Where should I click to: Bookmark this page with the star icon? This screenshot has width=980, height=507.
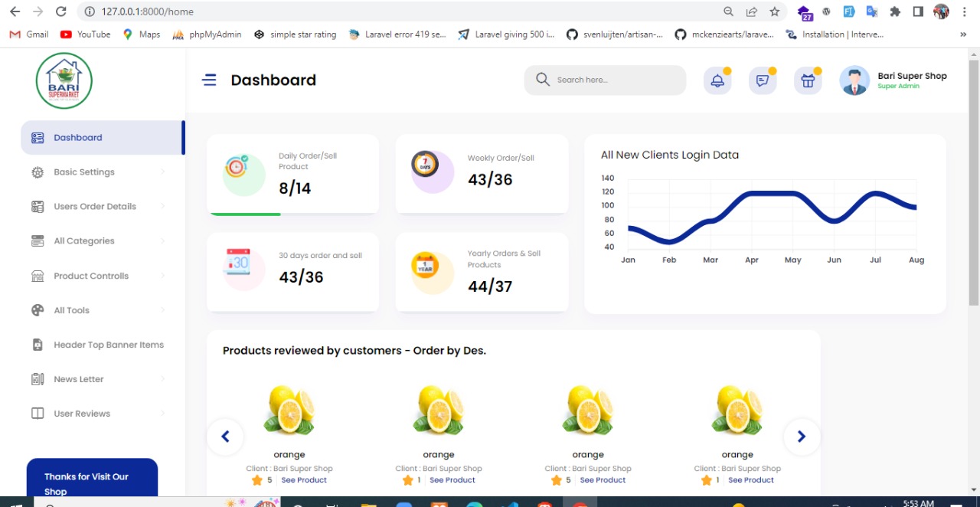[x=775, y=11]
